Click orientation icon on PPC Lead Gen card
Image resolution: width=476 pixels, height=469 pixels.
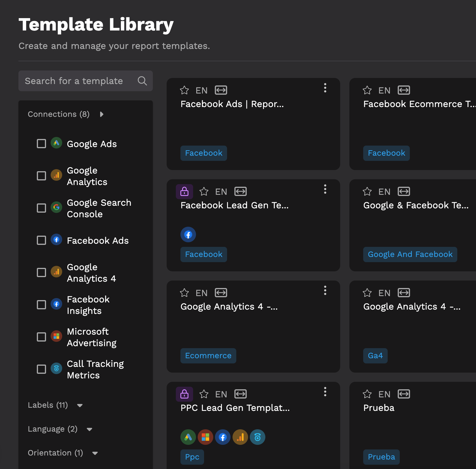click(x=241, y=394)
